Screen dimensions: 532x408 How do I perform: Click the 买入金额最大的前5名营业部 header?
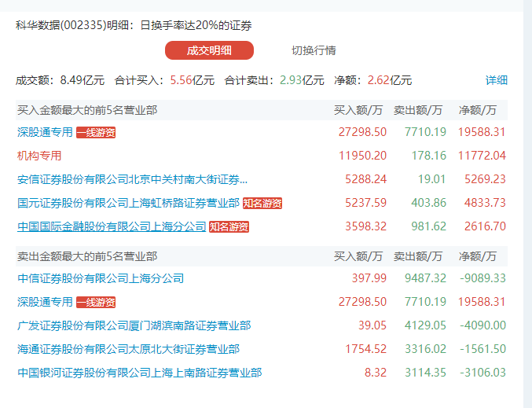(x=87, y=110)
